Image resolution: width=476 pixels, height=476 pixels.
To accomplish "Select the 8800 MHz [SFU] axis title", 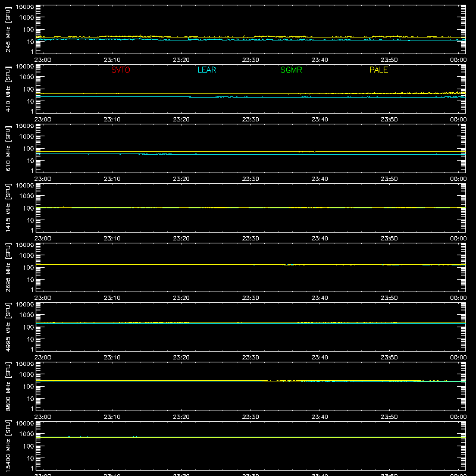I will pyautogui.click(x=8, y=387).
